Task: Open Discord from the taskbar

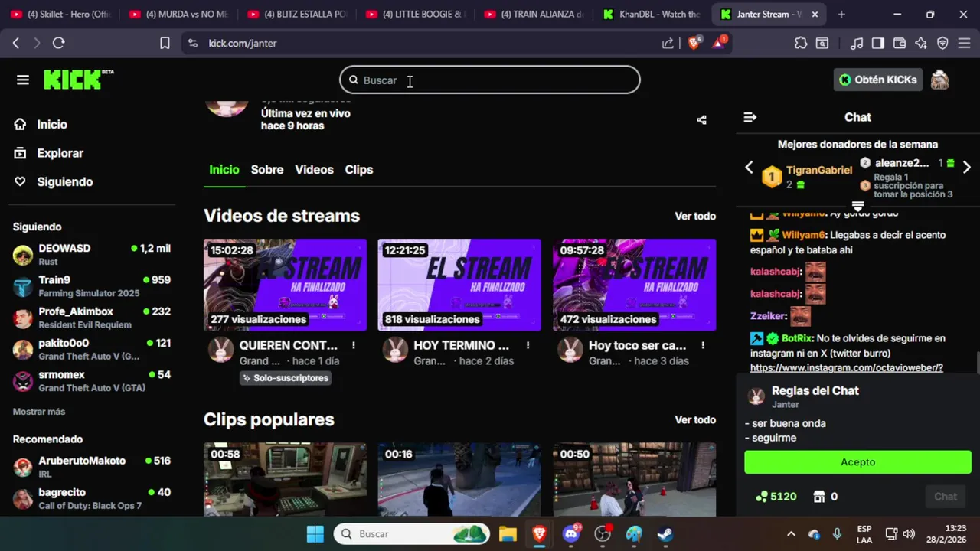Action: [x=571, y=533]
